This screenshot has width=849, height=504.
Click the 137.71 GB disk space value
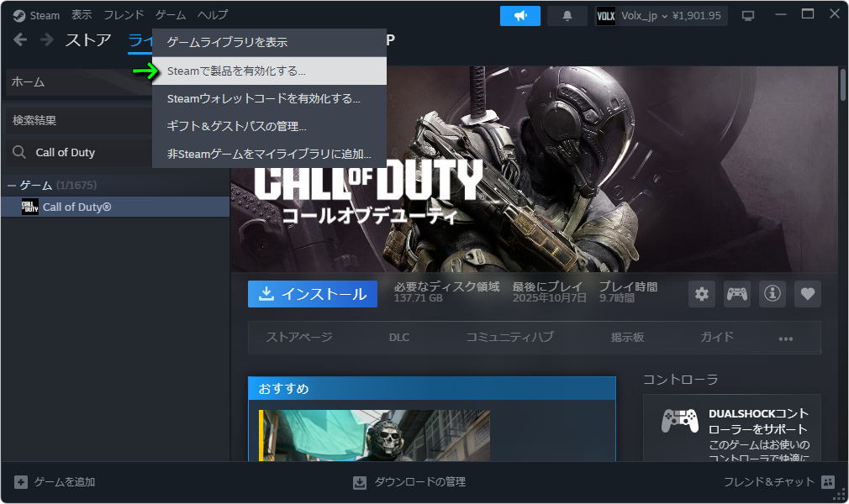coord(418,298)
